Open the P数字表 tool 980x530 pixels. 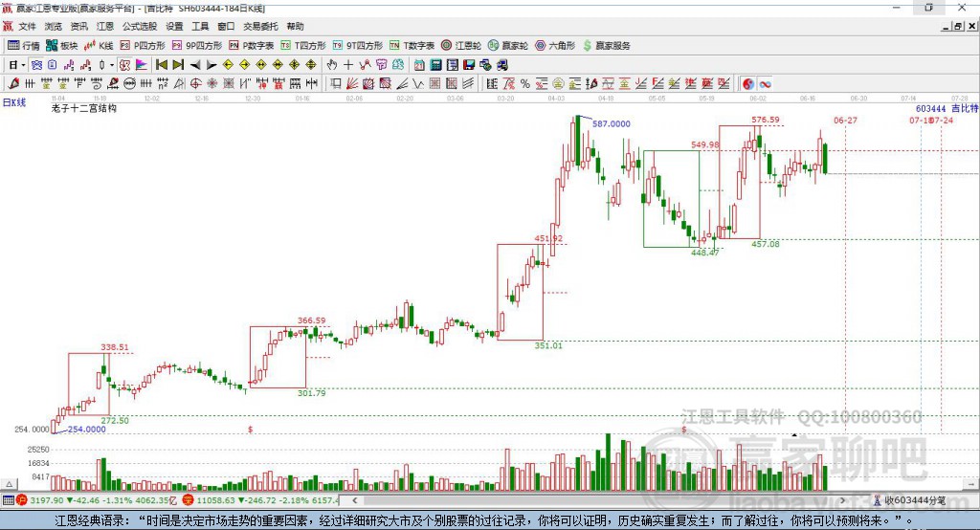tap(252, 46)
